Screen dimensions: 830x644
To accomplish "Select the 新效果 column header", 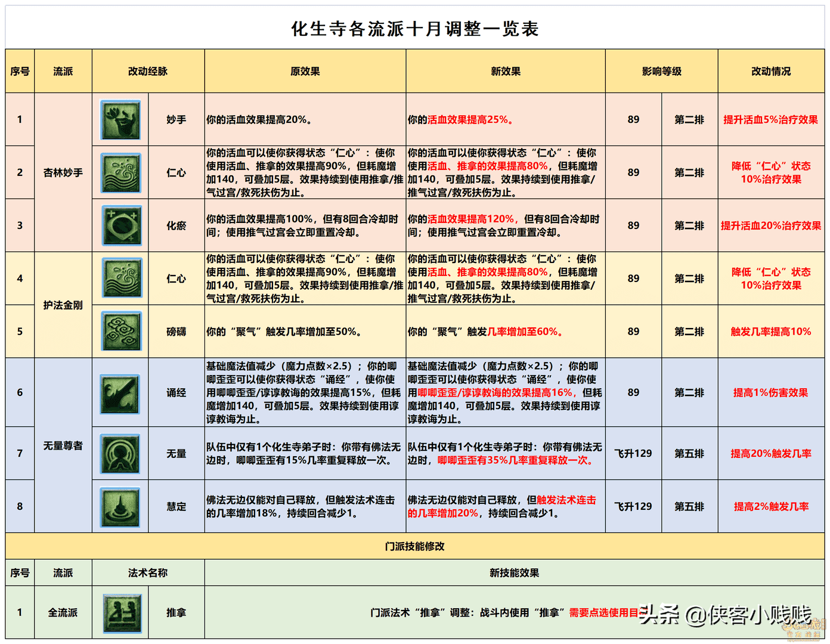I will tap(506, 71).
